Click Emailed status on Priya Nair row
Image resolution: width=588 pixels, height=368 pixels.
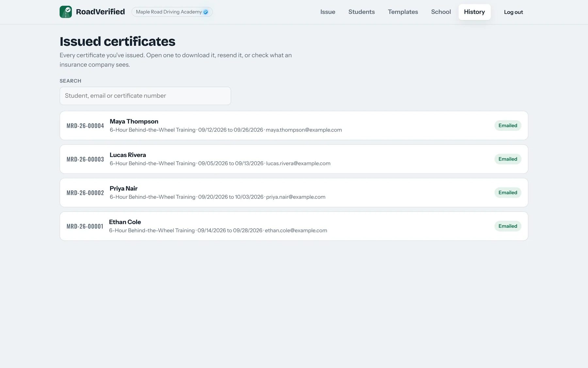pos(508,193)
